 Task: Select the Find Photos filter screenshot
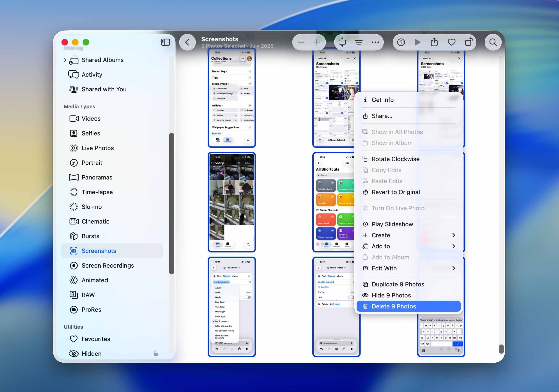coord(232,307)
